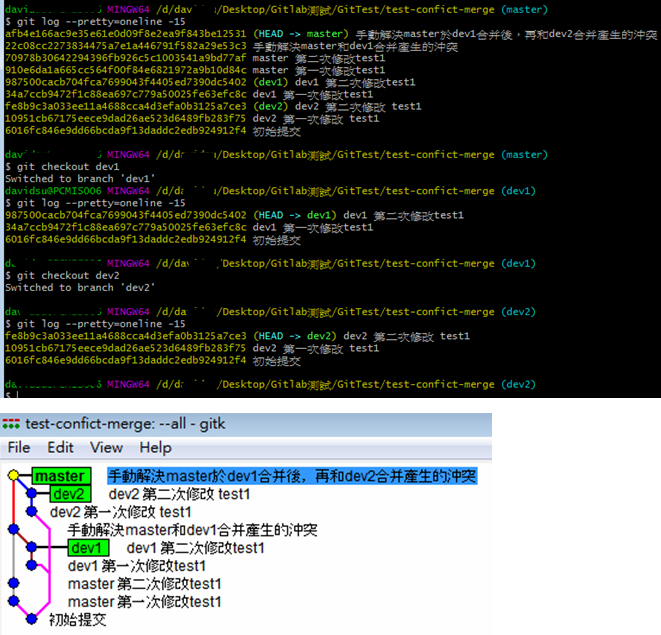
Task: Click commit dot for master 第二次修改test1
Action: coord(13,584)
